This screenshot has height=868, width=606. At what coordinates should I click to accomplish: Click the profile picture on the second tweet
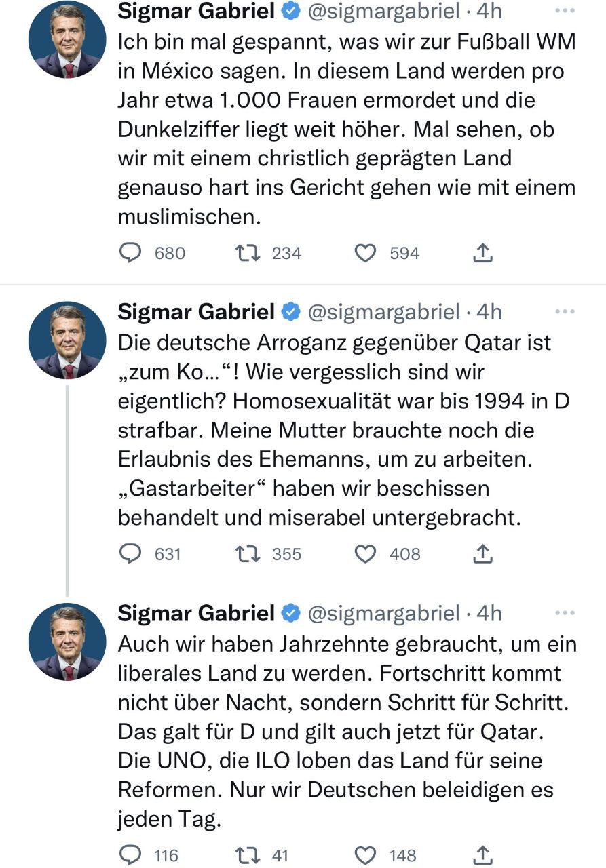pos(67,340)
